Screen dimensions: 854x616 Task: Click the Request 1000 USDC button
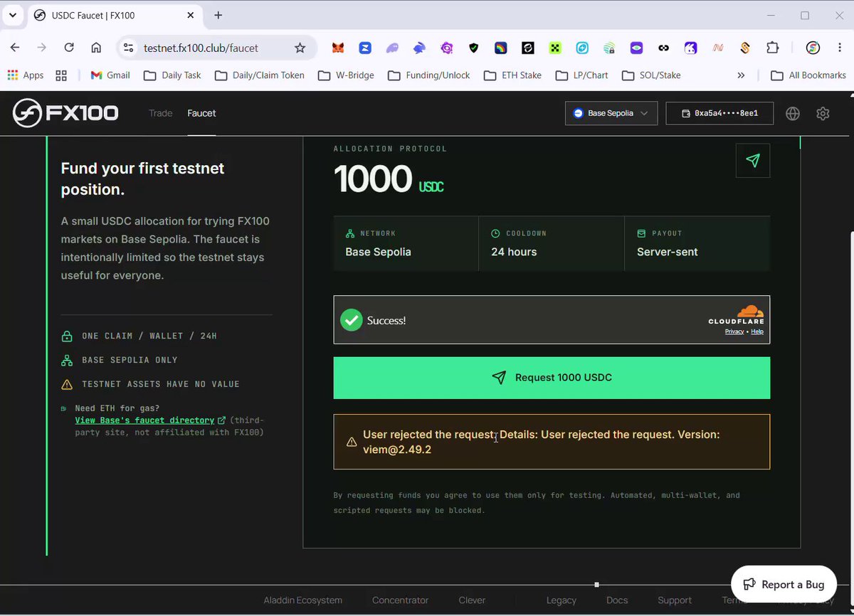coord(552,378)
